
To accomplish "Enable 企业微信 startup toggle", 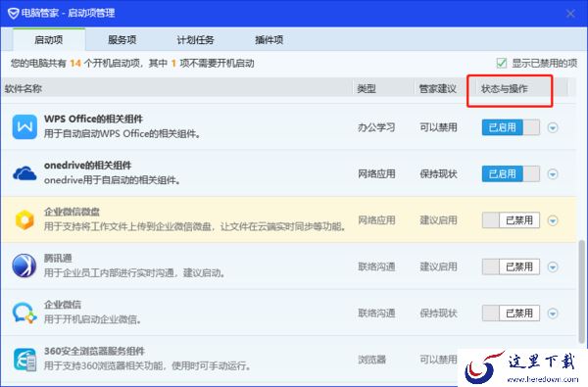I will coord(511,314).
